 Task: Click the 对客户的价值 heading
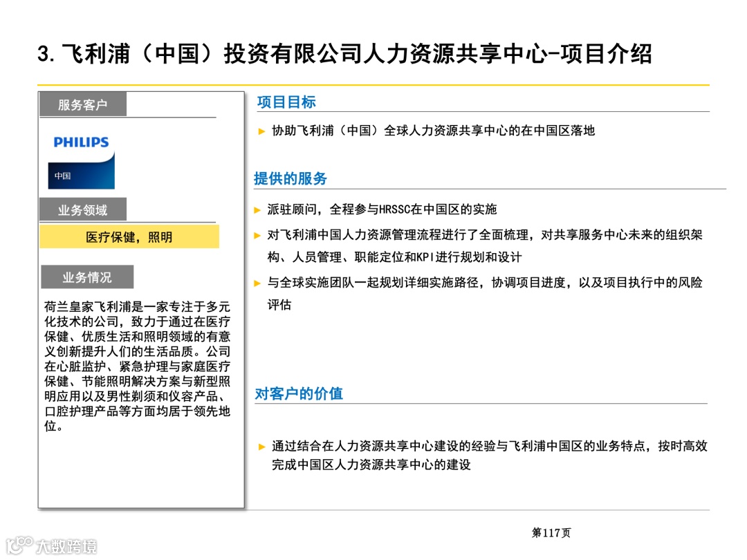(299, 394)
